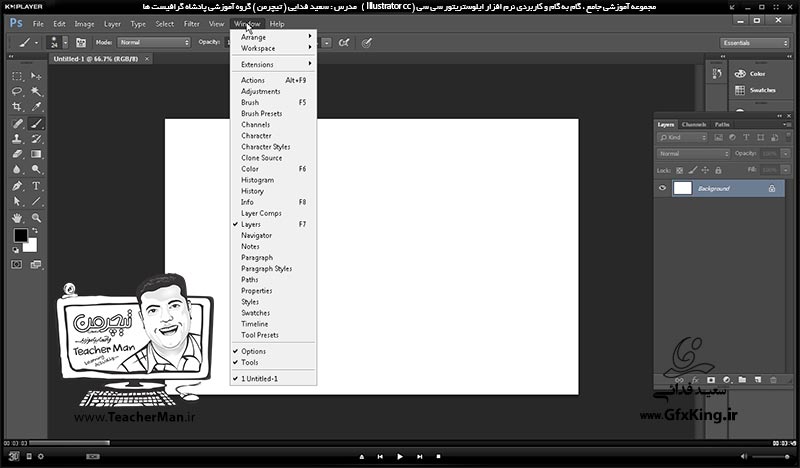
Task: Click the create new group button
Action: tap(742, 380)
